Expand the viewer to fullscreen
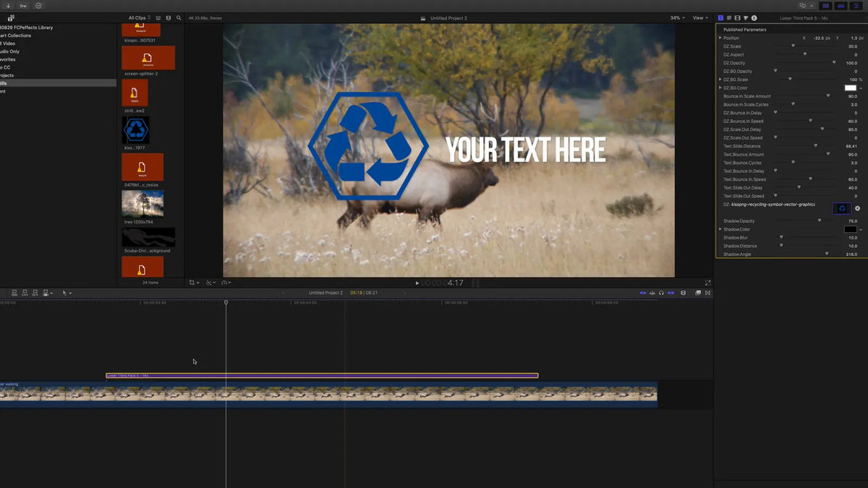 [708, 283]
